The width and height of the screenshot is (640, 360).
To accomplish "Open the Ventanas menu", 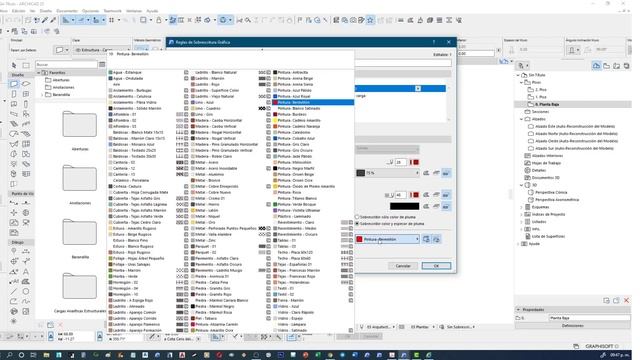I will [134, 11].
